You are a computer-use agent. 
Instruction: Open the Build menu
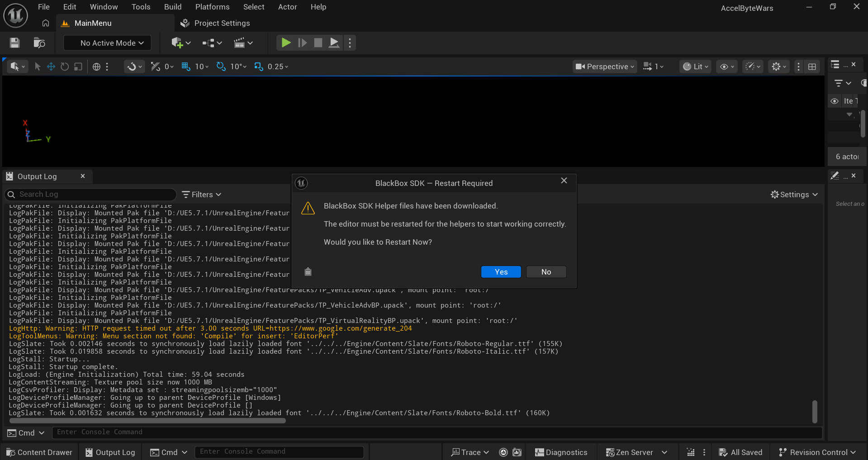coord(172,7)
